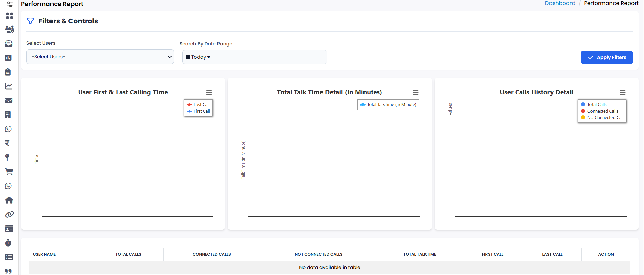Click the WhatsApp icon below the building icon
This screenshot has width=644, height=275.
coord(8,129)
